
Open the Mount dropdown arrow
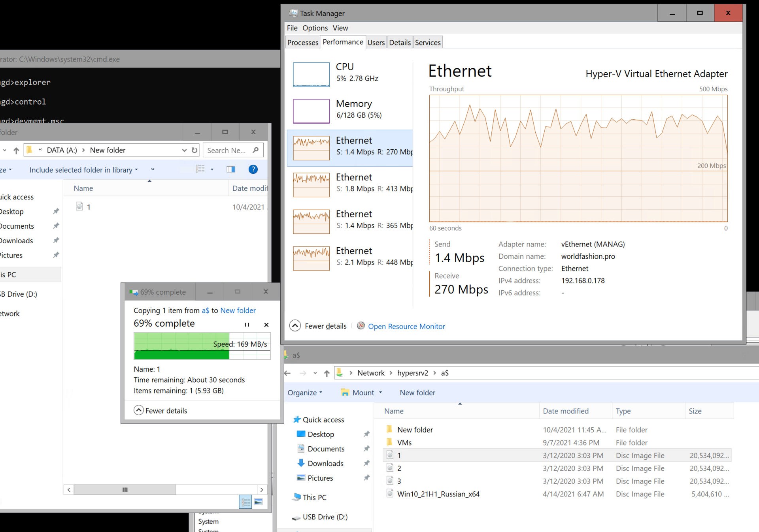pyautogui.click(x=380, y=393)
